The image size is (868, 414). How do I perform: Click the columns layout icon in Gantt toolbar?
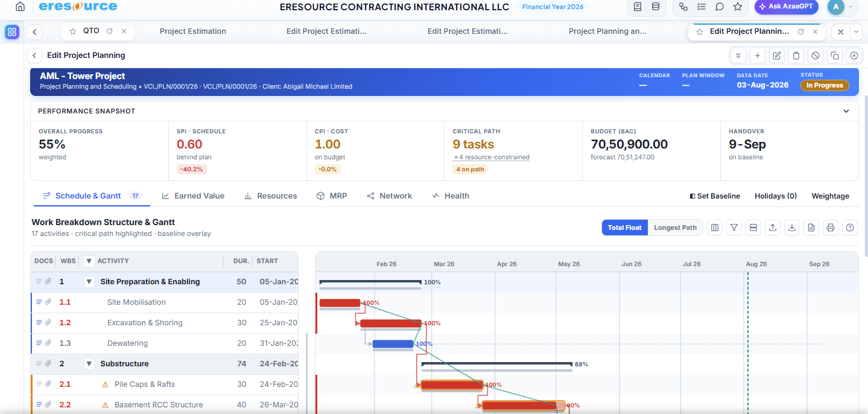[x=715, y=228]
